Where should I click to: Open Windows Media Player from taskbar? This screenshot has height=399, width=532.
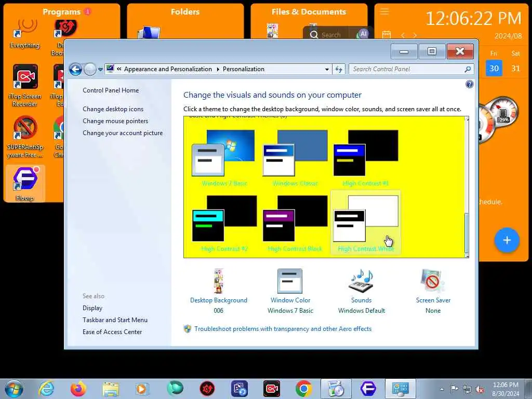(x=142, y=389)
